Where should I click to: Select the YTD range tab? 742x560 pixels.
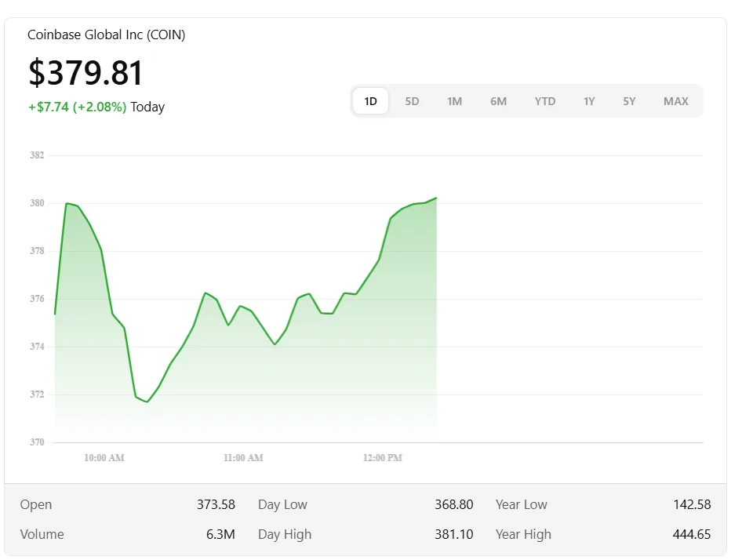coord(544,101)
